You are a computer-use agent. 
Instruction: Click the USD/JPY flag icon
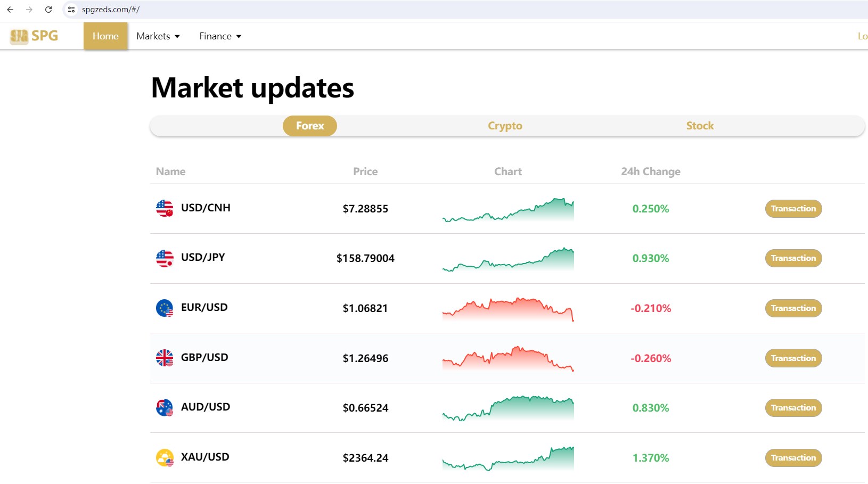(x=165, y=258)
